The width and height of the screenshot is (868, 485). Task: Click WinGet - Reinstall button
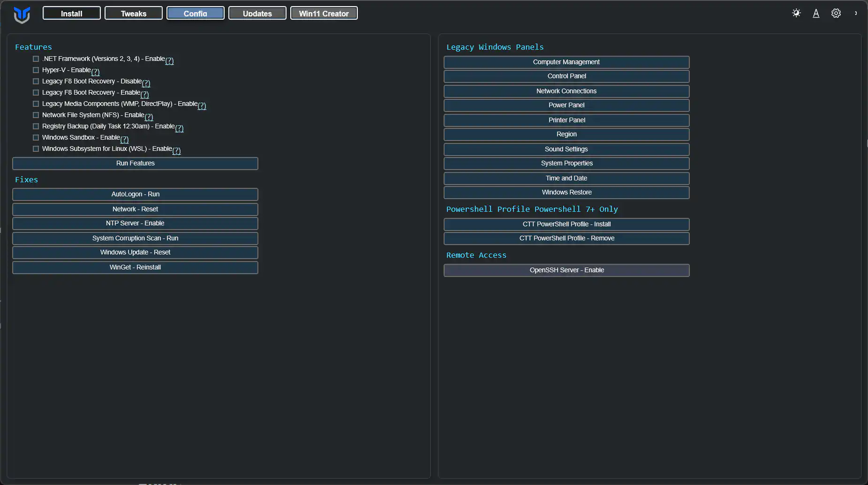[135, 267]
